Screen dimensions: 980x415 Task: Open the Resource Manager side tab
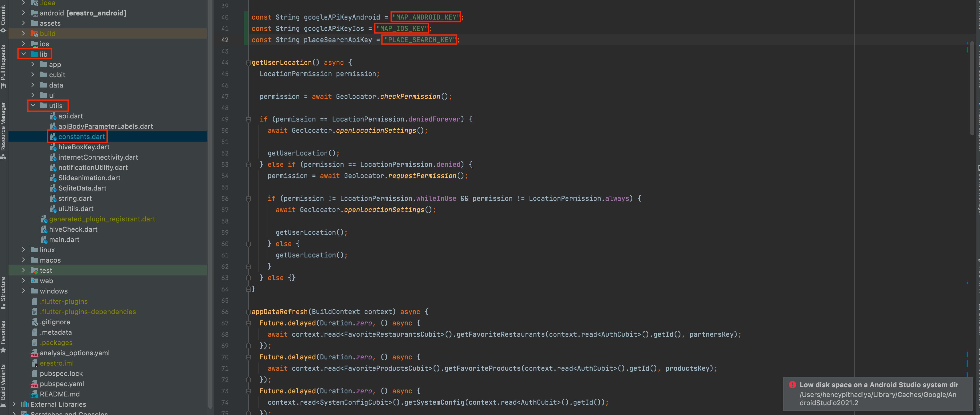tap(3, 131)
